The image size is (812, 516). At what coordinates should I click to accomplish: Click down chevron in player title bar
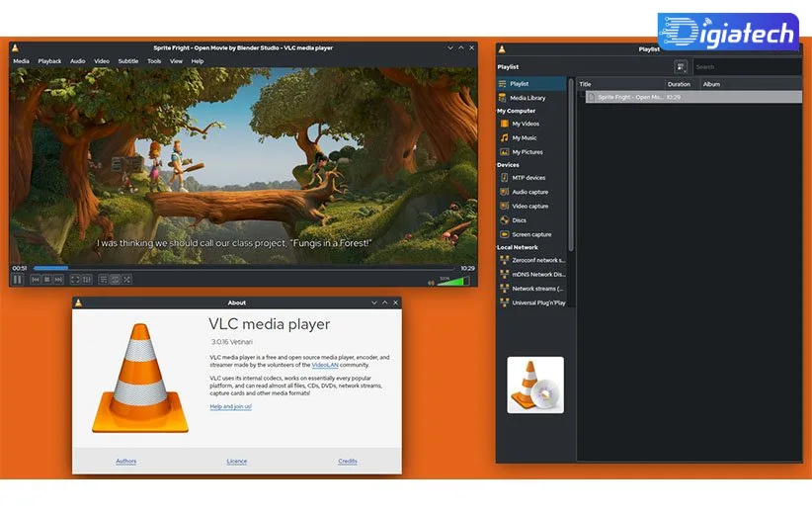tap(450, 47)
